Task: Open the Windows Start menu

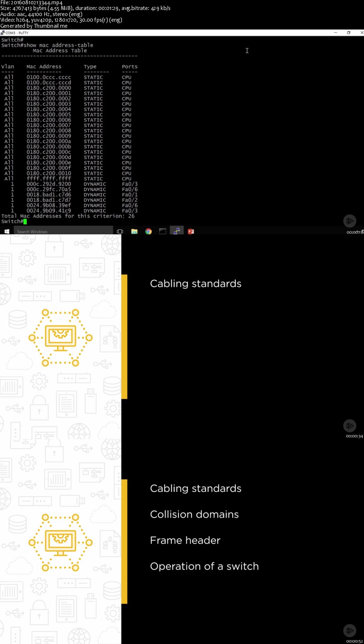Action: (x=7, y=231)
